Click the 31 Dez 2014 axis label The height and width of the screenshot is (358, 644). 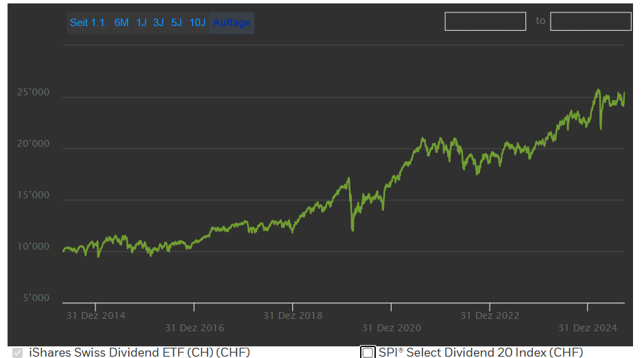[x=96, y=315]
